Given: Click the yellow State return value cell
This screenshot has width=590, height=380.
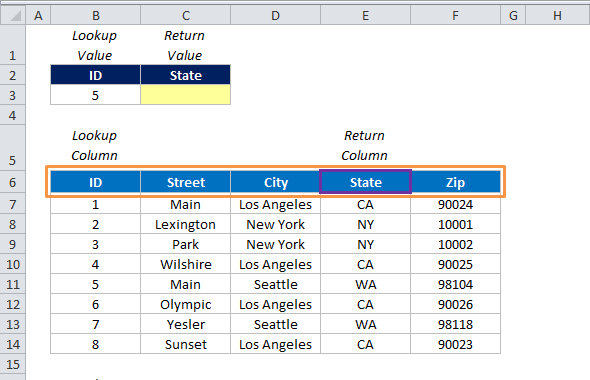Looking at the screenshot, I should click(186, 95).
